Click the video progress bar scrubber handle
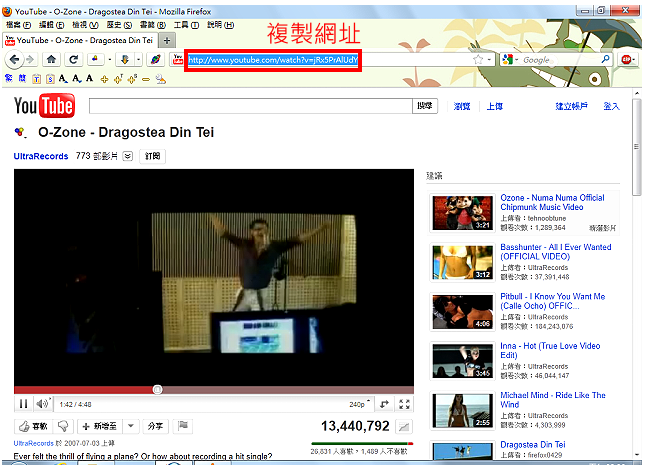This screenshot has height=470, width=650. point(157,390)
